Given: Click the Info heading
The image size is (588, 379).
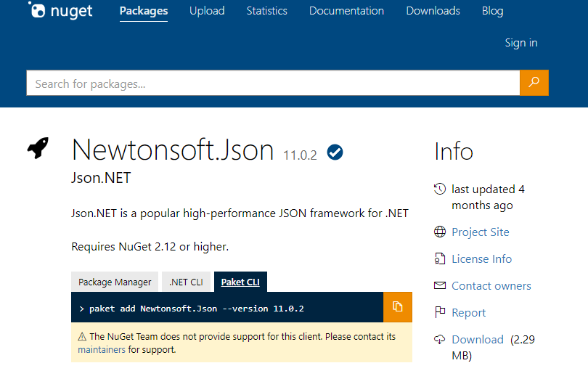Looking at the screenshot, I should coord(454,152).
